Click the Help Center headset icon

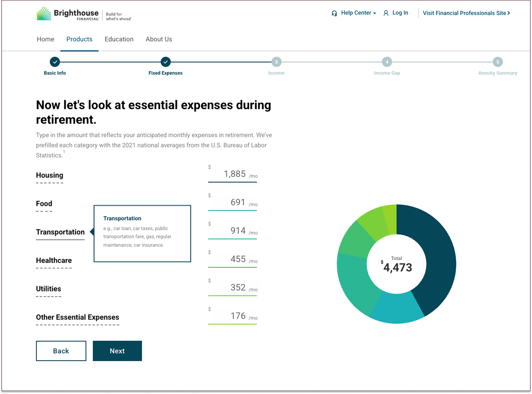[334, 13]
